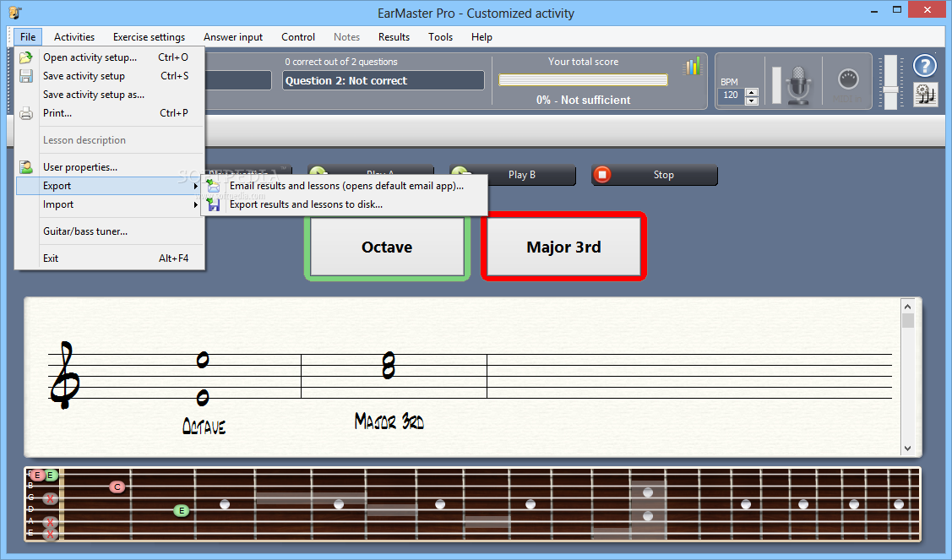Open Guitar/bass tuner... entry
952x560 pixels.
point(110,231)
